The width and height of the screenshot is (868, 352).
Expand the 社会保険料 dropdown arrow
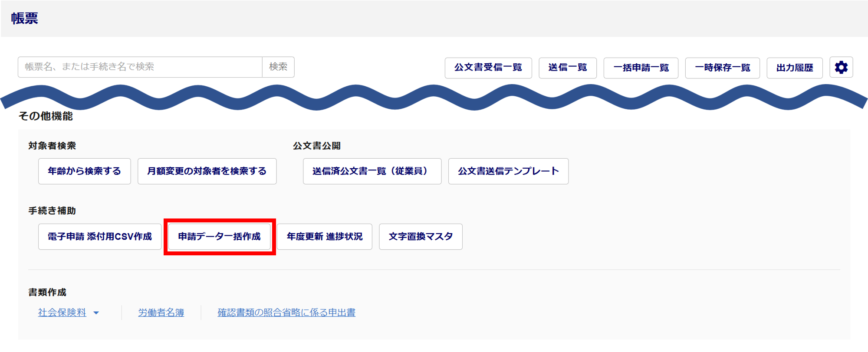coord(96,313)
